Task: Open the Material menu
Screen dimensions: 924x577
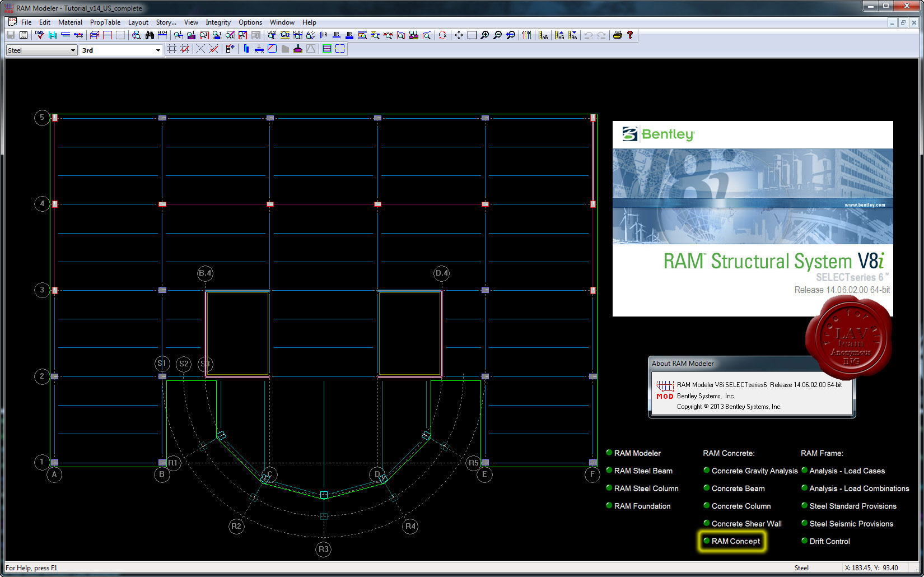Action: pyautogui.click(x=70, y=22)
